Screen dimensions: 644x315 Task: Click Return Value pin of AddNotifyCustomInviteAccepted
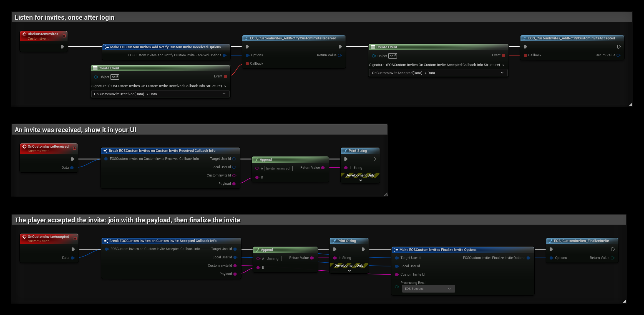click(x=618, y=55)
